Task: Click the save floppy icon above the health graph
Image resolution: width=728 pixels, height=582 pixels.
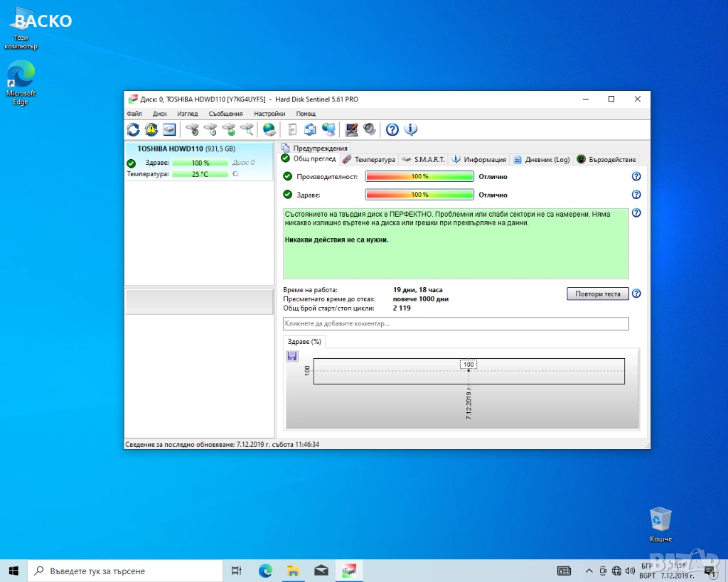Action: 292,356
